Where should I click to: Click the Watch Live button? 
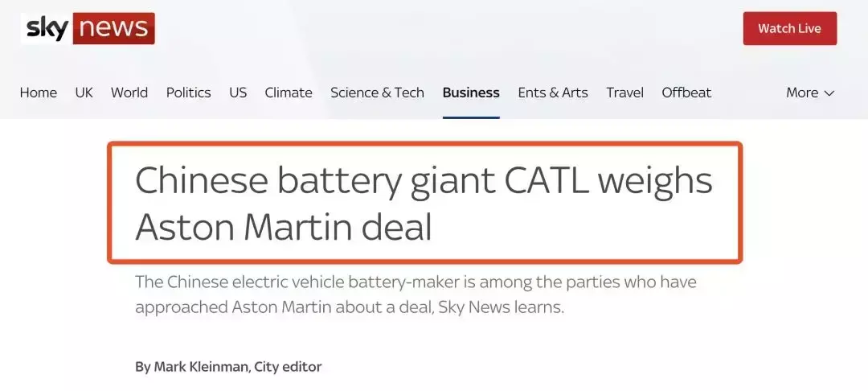pyautogui.click(x=789, y=28)
